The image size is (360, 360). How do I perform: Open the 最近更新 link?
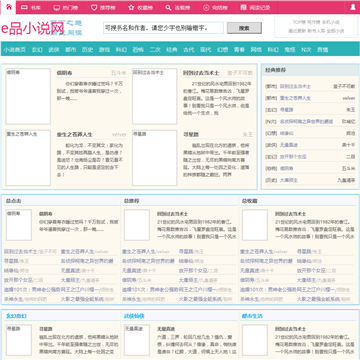point(297,31)
